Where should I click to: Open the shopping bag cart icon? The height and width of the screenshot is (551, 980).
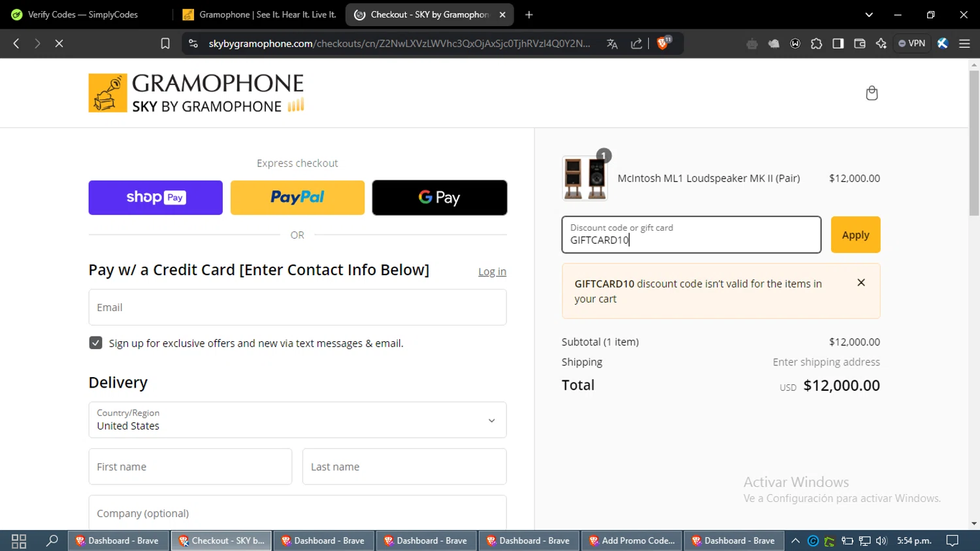coord(872,93)
